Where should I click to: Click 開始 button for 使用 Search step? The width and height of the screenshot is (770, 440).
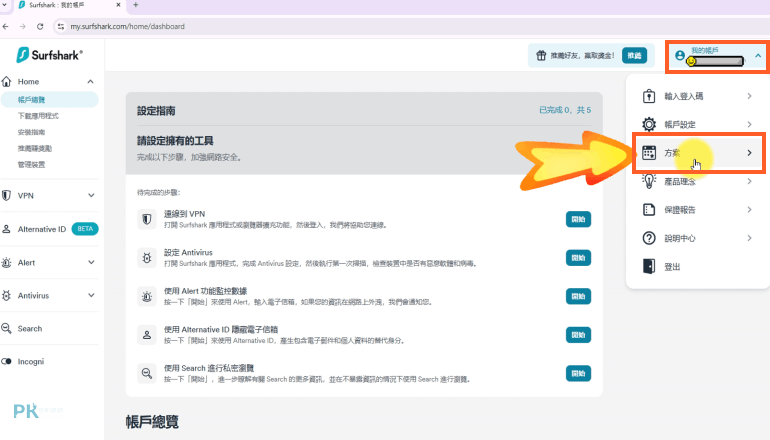[578, 373]
